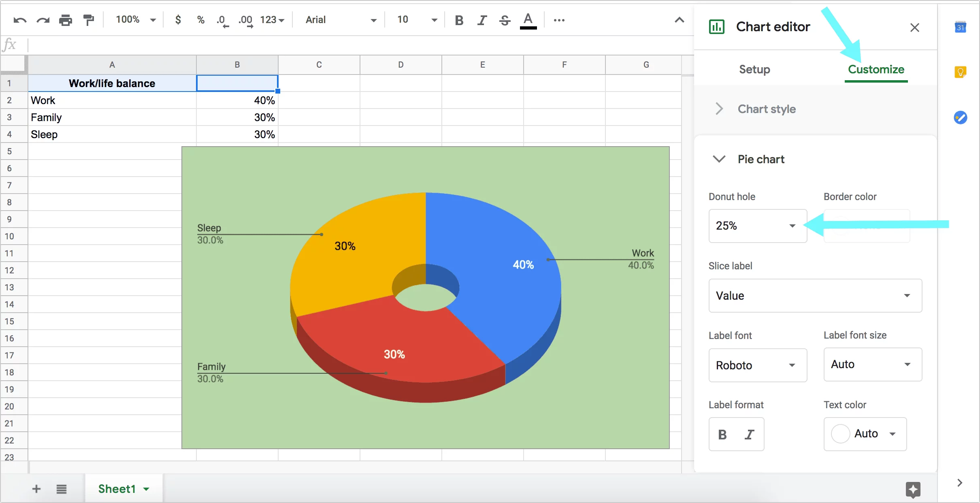The width and height of the screenshot is (980, 503).
Task: Open the font size 10 dropdown
Action: [417, 19]
